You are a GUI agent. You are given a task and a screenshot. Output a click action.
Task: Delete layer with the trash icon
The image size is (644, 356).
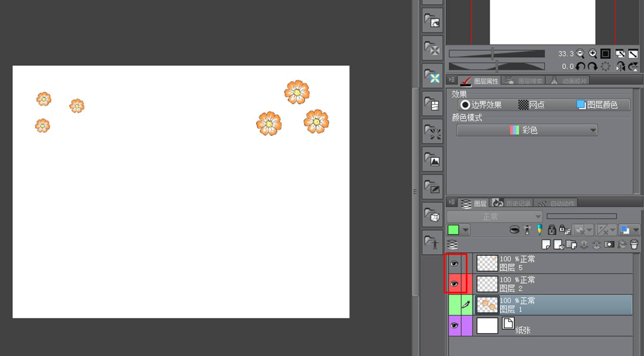[x=634, y=244]
